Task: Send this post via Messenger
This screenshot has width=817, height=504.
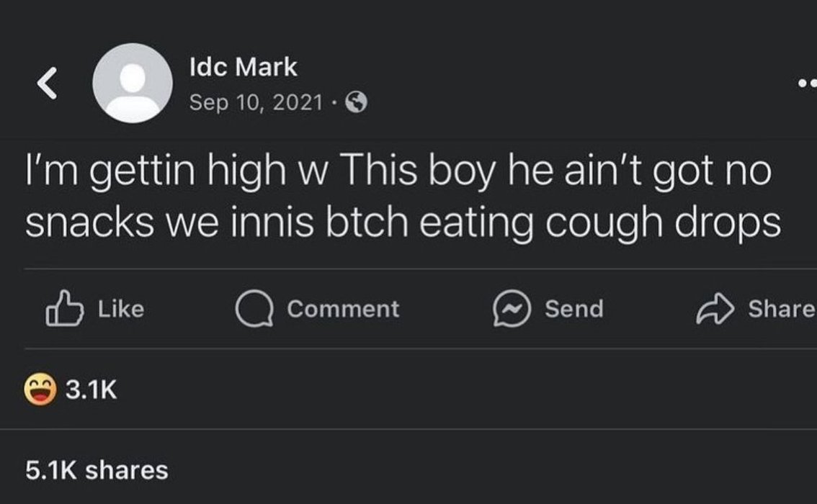Action: (548, 308)
